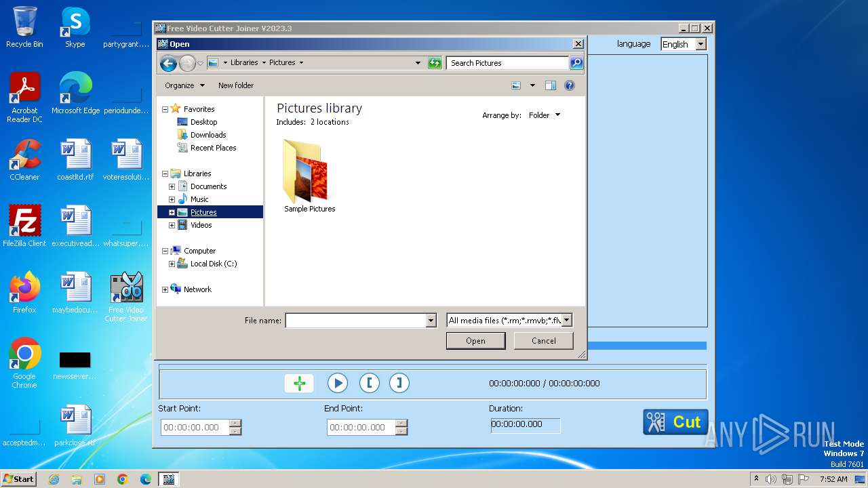868x488 pixels.
Task: Open the address bar history dropdown
Action: (x=418, y=63)
